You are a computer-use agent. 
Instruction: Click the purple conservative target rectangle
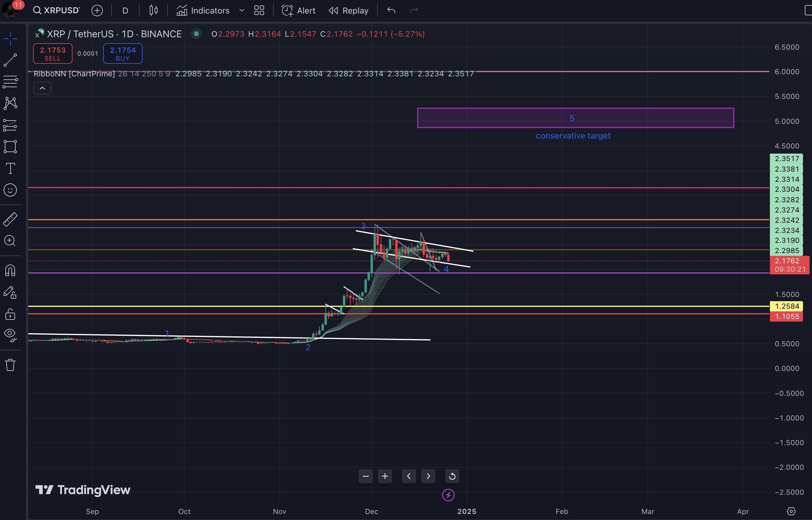pyautogui.click(x=507, y=118)
